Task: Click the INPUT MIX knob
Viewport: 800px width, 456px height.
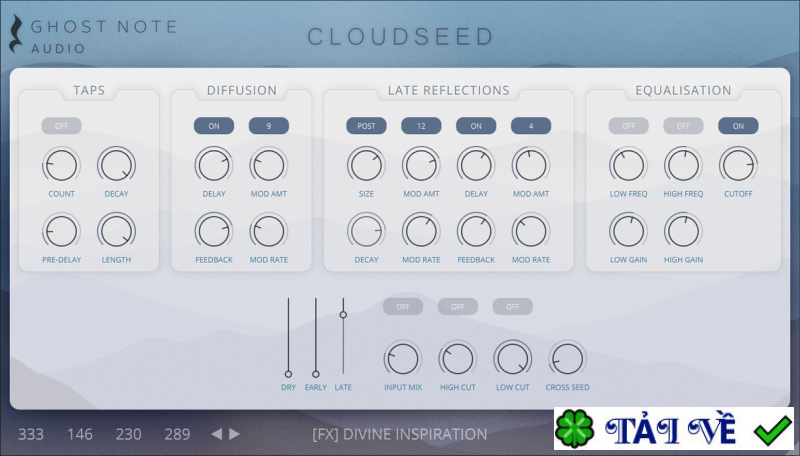Action: [x=403, y=359]
